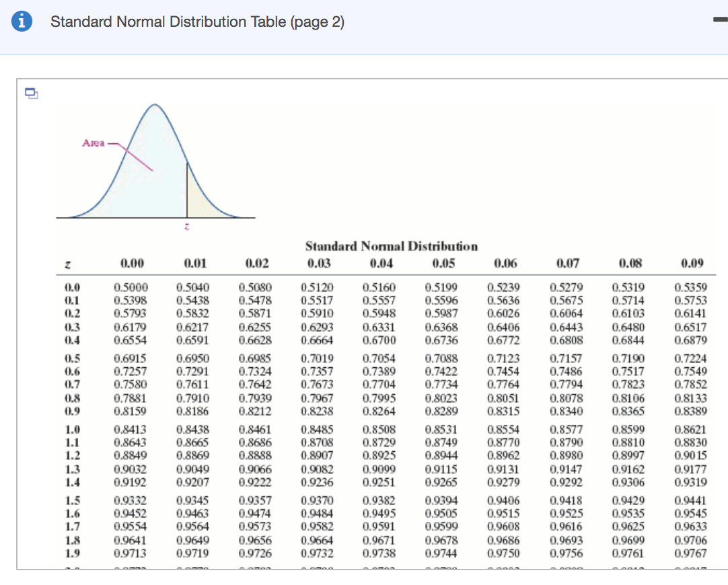Select the 0.00 column header
Viewport: 728px width, 585px height.
point(133,264)
